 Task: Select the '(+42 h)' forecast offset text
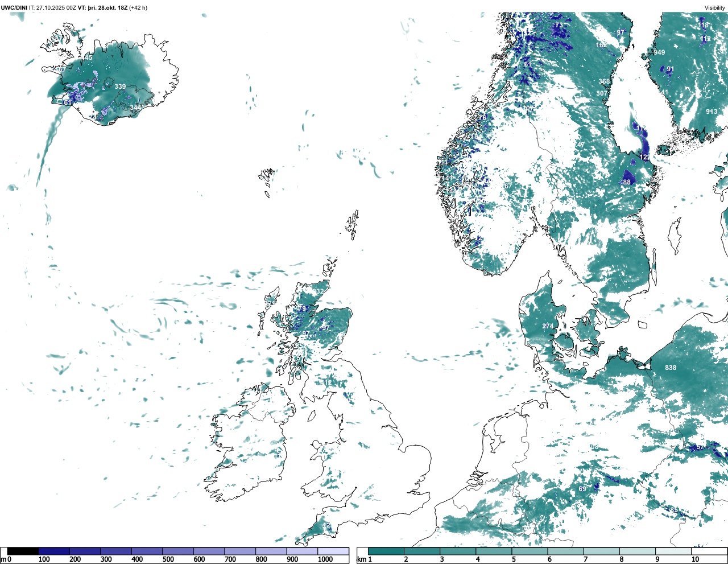click(x=138, y=7)
